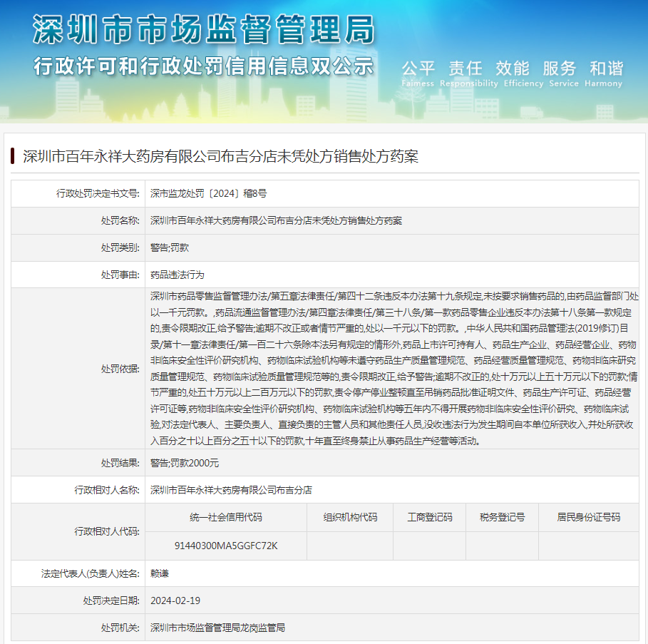Viewport: 648px width, 644px height.
Task: Click the banner title 深圳市市场监督管理局
Action: (x=204, y=29)
